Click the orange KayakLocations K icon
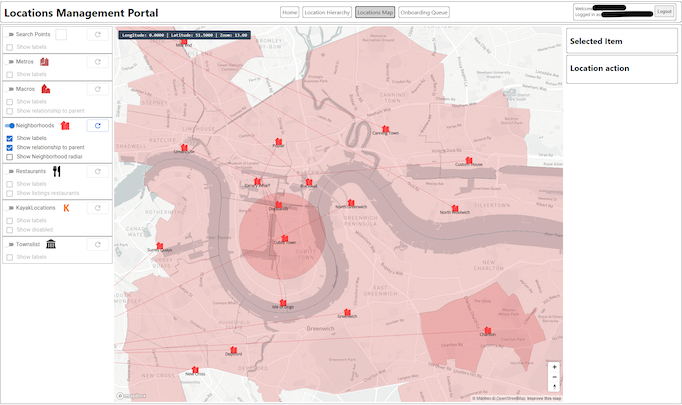The width and height of the screenshot is (682, 405). 67,208
